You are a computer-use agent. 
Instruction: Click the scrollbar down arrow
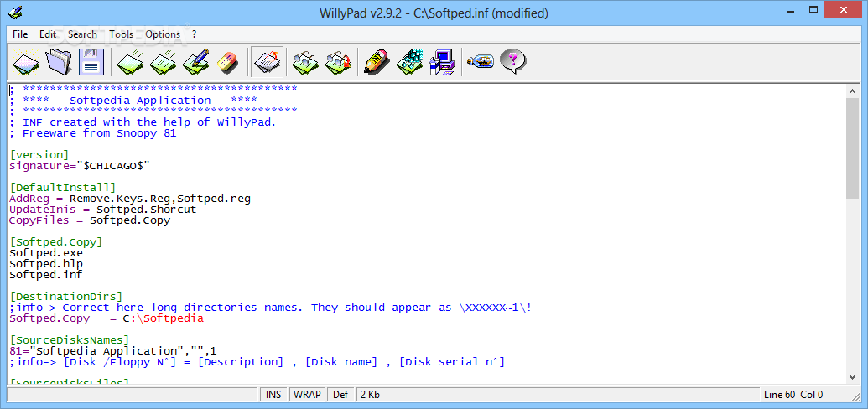[853, 377]
